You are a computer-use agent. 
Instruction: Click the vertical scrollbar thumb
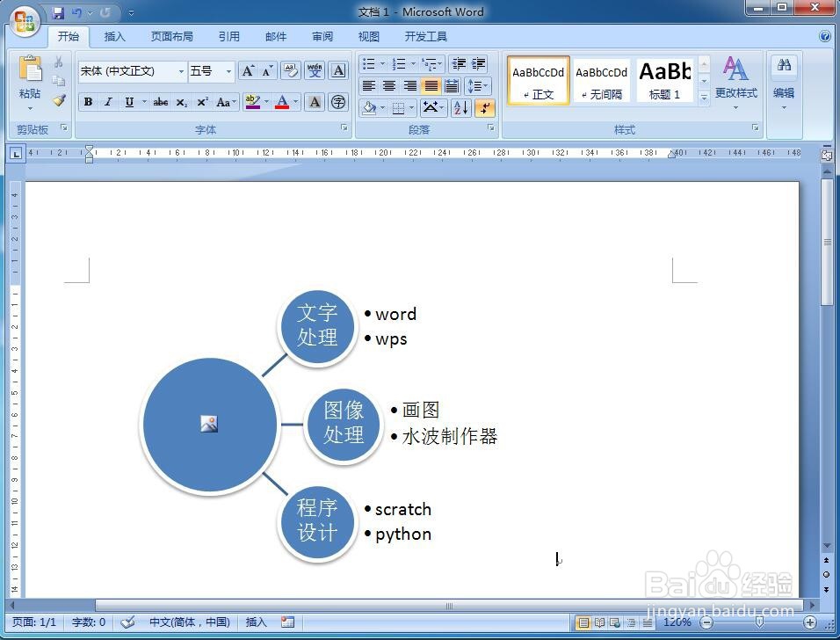827,243
